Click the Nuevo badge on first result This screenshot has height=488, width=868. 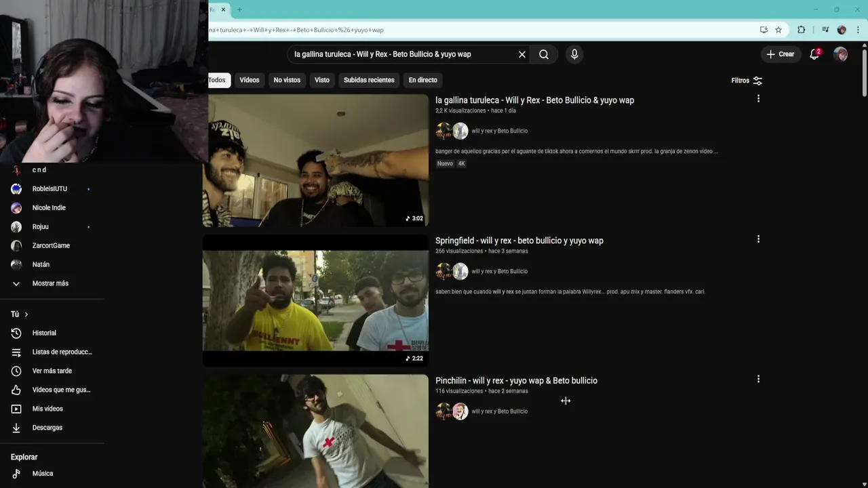pos(445,163)
